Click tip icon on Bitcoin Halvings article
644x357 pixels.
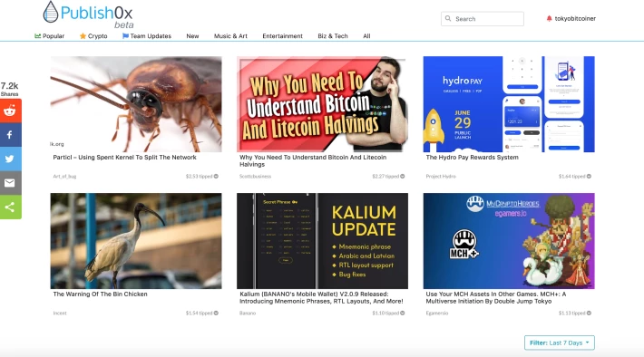tap(403, 176)
